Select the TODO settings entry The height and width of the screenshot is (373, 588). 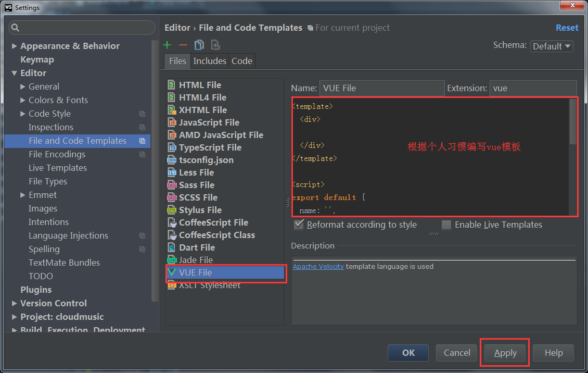click(x=41, y=276)
